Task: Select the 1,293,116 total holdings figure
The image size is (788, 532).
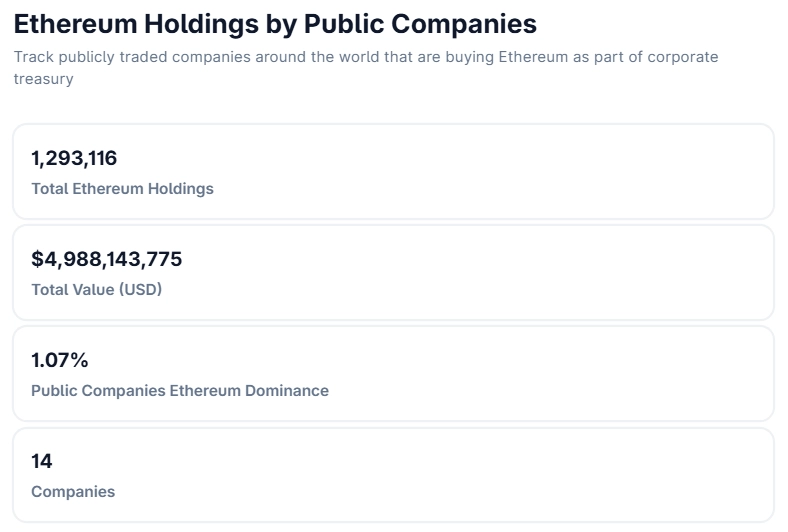Action: tap(74, 158)
